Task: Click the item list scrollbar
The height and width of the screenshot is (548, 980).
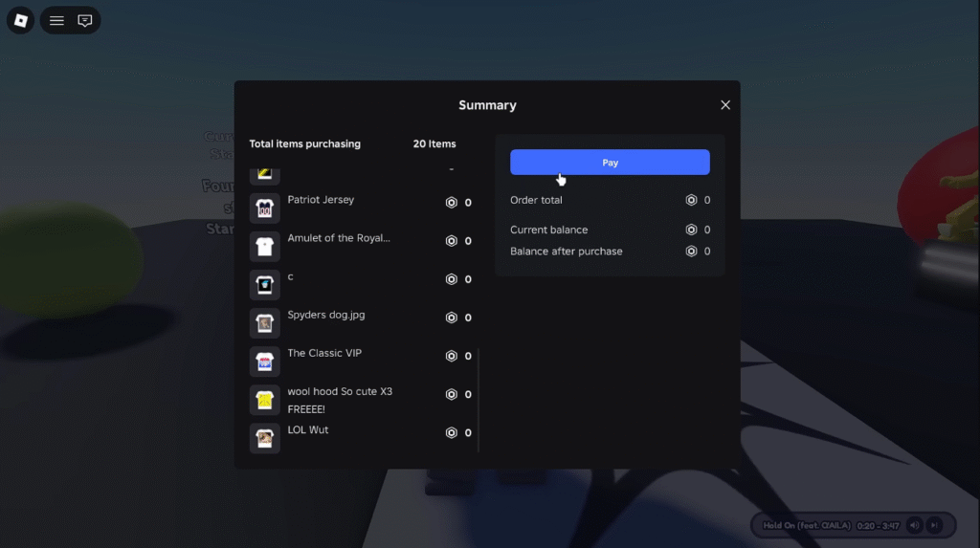Action: [x=479, y=397]
